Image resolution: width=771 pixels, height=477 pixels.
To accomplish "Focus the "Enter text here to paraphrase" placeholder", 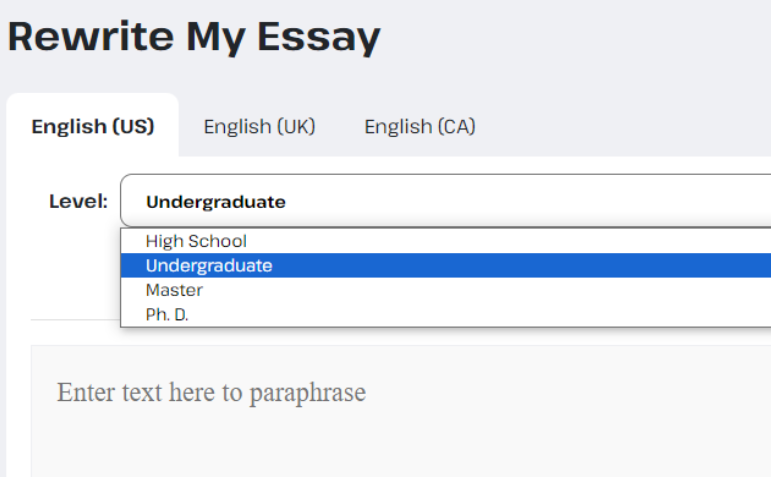I will coord(211,392).
